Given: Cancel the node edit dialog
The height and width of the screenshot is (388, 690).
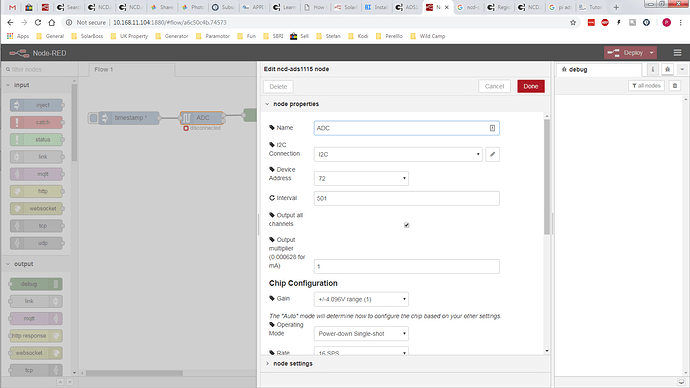Looking at the screenshot, I should tap(494, 86).
